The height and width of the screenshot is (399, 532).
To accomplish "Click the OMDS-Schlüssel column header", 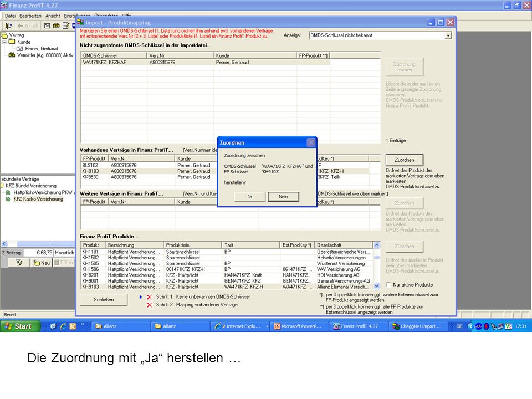I will coord(114,55).
